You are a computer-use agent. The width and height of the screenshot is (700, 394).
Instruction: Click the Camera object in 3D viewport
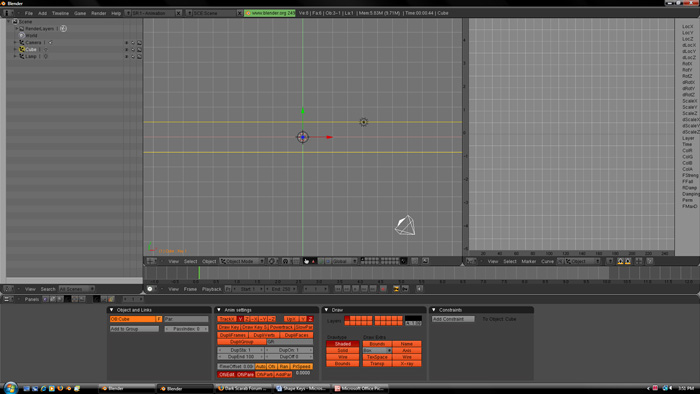[405, 225]
